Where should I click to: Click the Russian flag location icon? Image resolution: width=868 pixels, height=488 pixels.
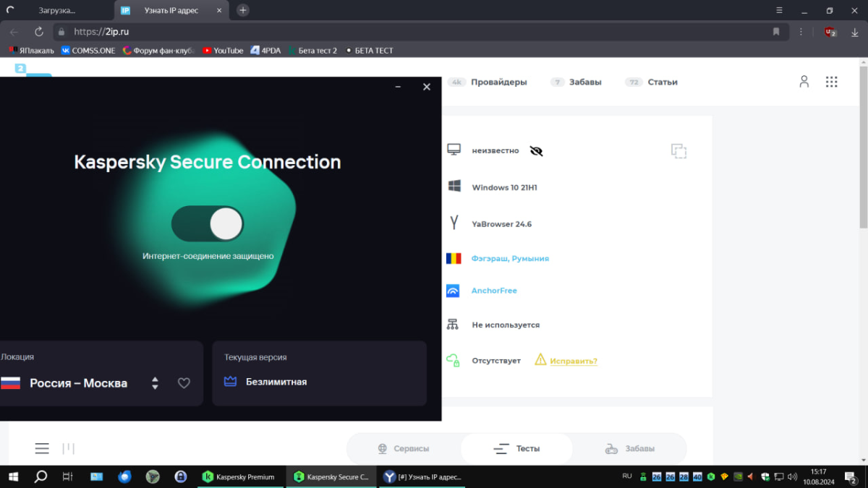click(10, 383)
